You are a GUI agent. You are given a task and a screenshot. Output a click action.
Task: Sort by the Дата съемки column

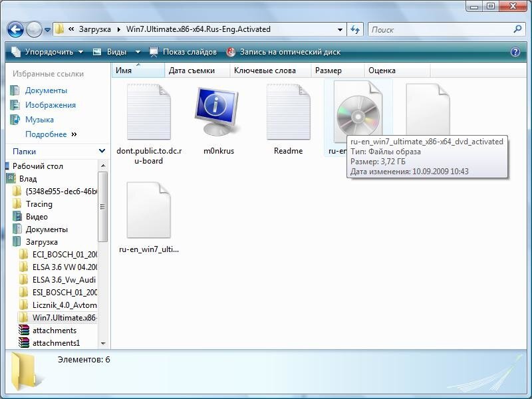[x=198, y=70]
